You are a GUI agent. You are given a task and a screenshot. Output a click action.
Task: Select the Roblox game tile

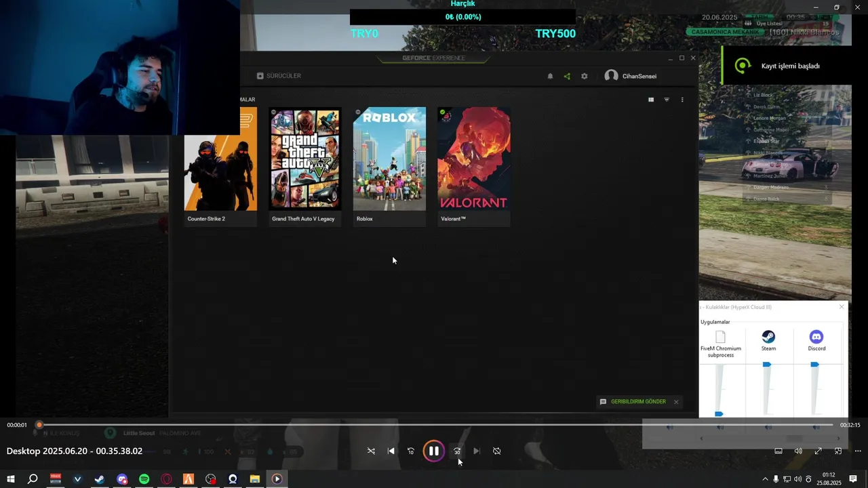click(x=389, y=167)
